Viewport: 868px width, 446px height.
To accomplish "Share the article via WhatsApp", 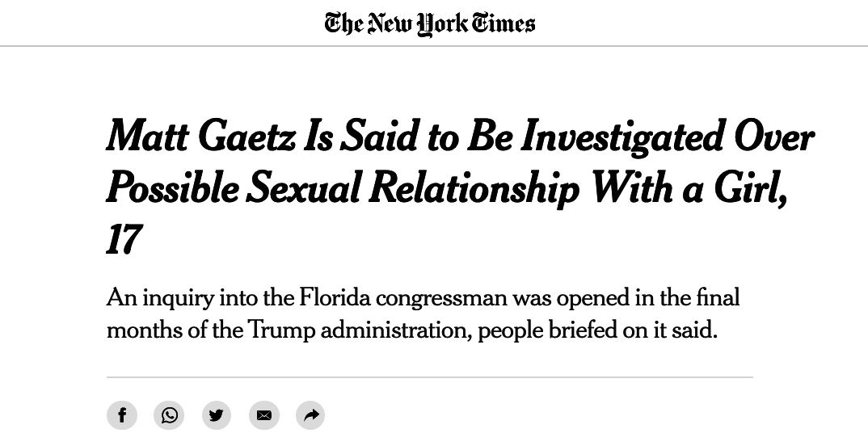I will (x=170, y=415).
